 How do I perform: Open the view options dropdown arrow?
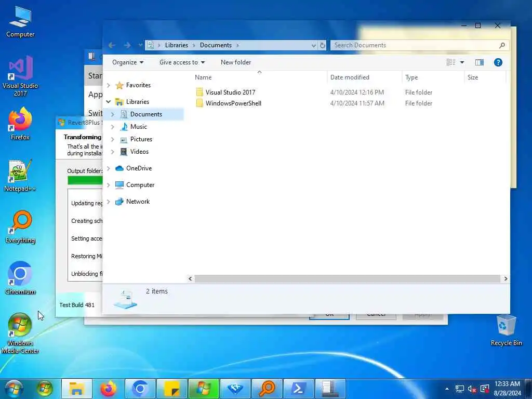462,62
